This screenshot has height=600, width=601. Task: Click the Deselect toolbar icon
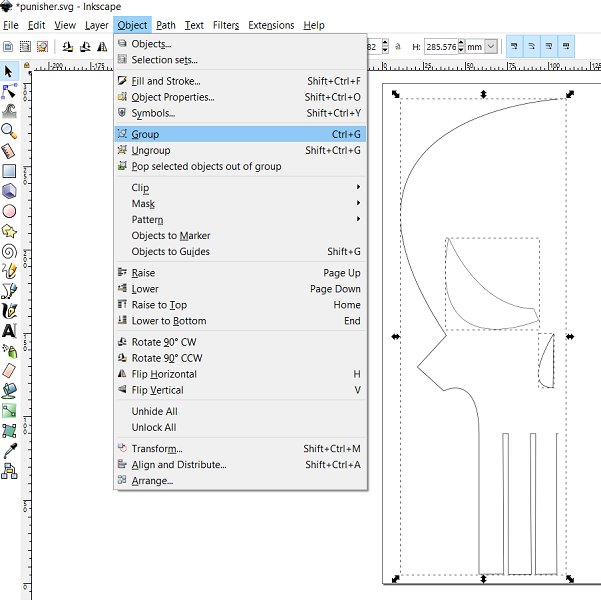[42, 47]
